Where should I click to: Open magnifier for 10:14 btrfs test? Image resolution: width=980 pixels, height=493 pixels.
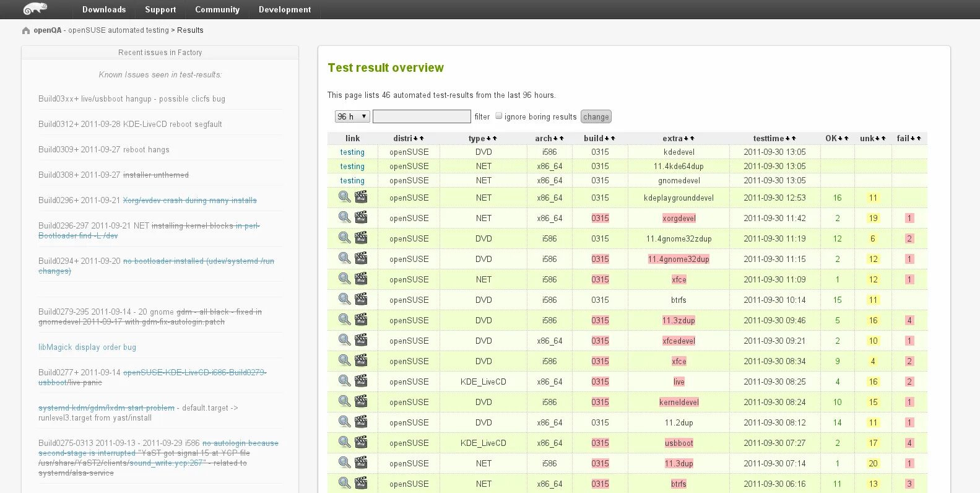tap(344, 299)
